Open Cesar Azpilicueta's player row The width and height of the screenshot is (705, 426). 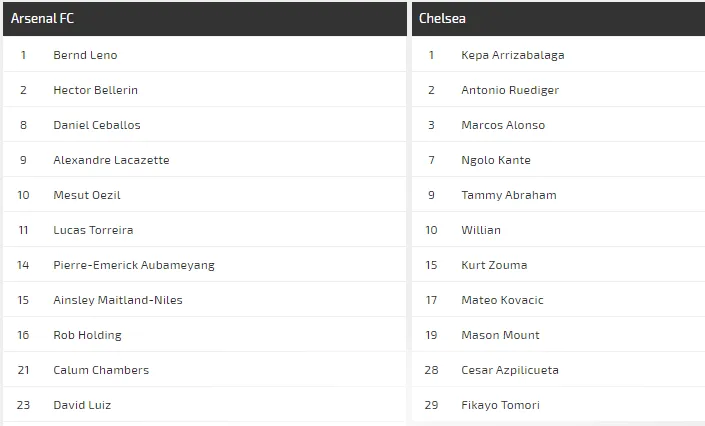coord(510,370)
